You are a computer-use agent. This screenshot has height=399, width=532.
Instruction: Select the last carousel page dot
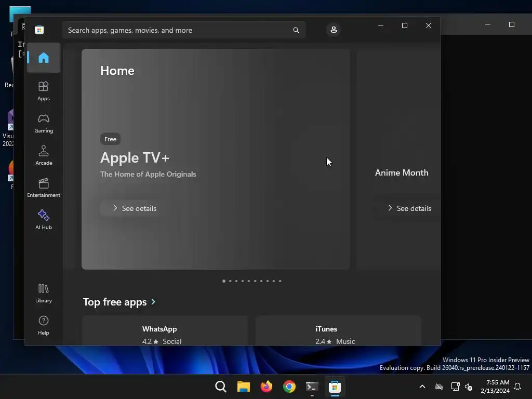(x=280, y=281)
